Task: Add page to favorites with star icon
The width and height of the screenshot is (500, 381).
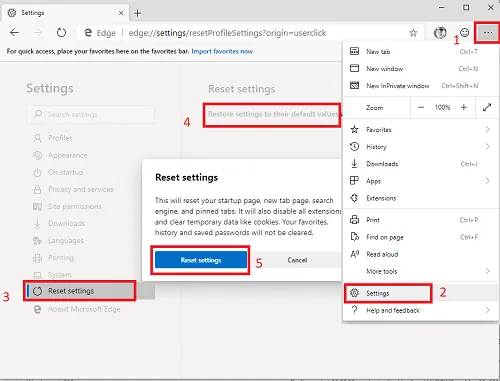Action: (x=413, y=33)
